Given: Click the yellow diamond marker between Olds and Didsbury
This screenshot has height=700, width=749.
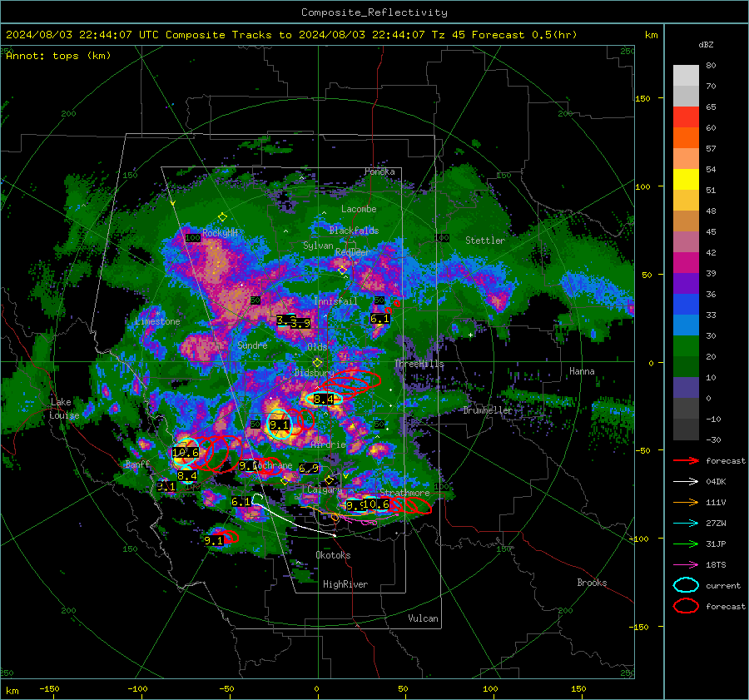Looking at the screenshot, I should click(x=317, y=363).
